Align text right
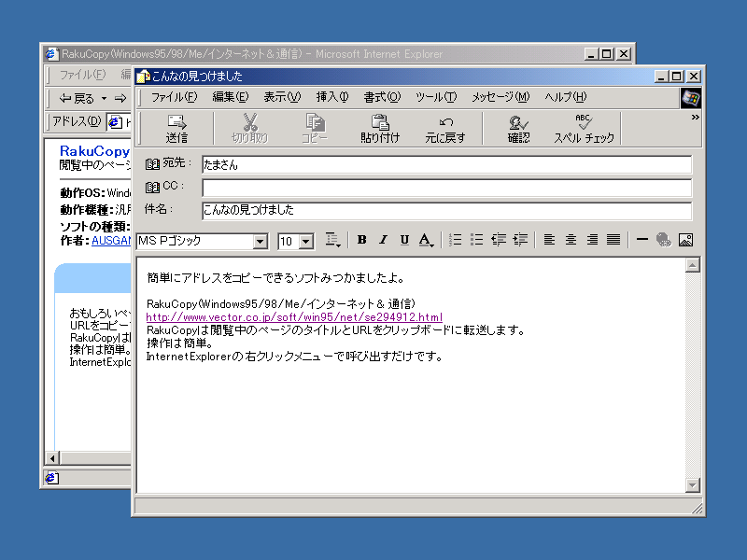The height and width of the screenshot is (560, 747). 592,240
